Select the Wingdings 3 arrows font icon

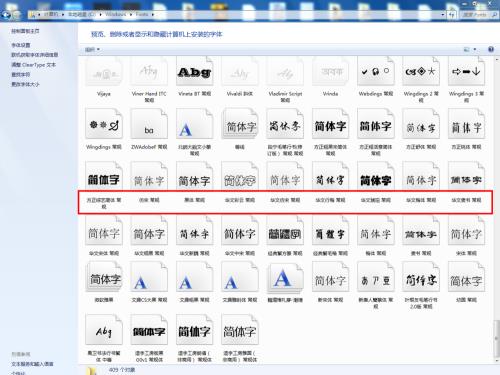coord(466,71)
